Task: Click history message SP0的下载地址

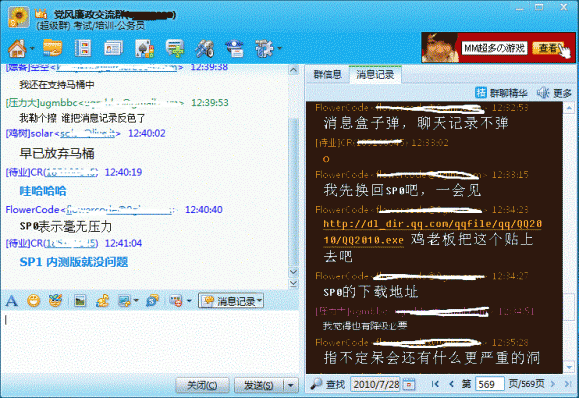Action: 370,292
